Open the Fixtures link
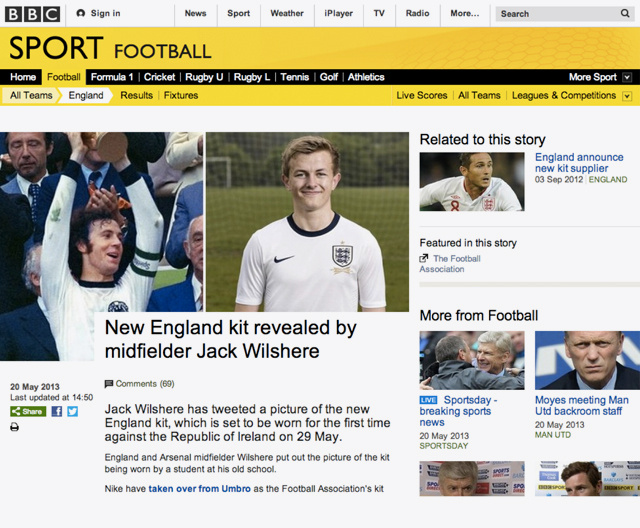This screenshot has height=528, width=640. pyautogui.click(x=181, y=95)
